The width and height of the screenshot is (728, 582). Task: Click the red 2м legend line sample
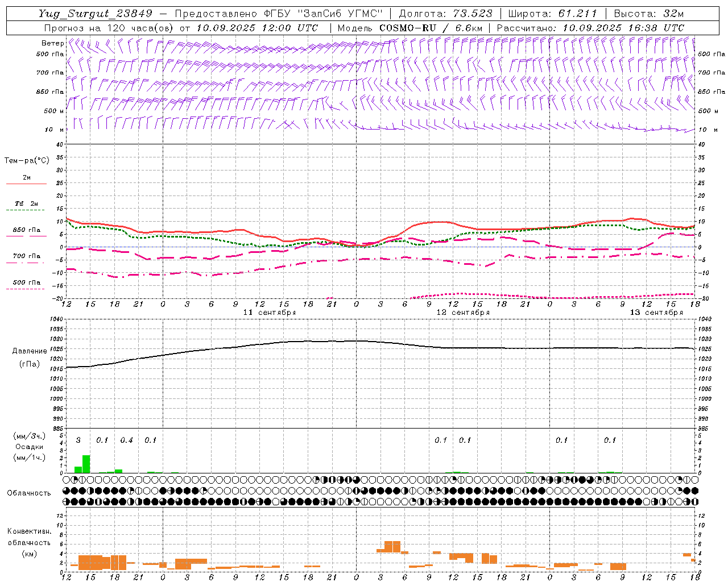(26, 184)
